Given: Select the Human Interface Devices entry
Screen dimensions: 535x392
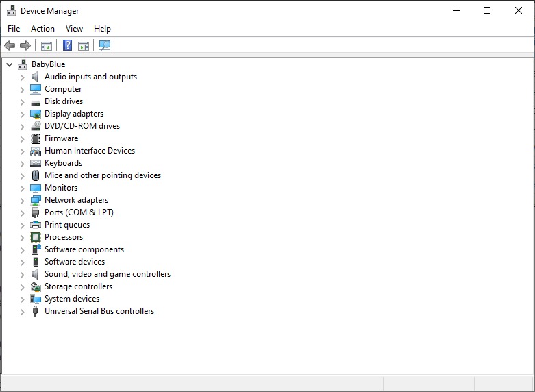Looking at the screenshot, I should pos(89,151).
